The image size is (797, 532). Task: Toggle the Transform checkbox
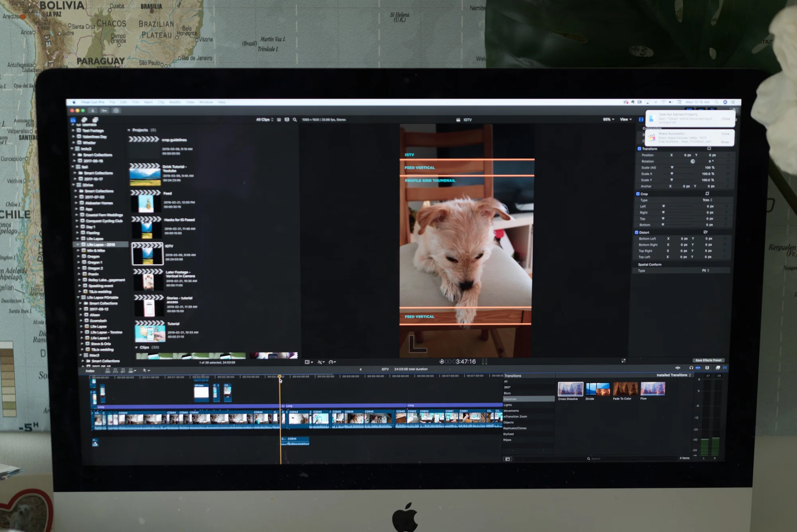(x=639, y=149)
